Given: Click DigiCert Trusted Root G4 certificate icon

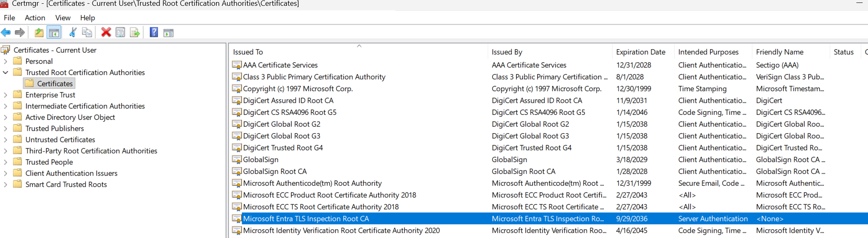Looking at the screenshot, I should pos(237,148).
